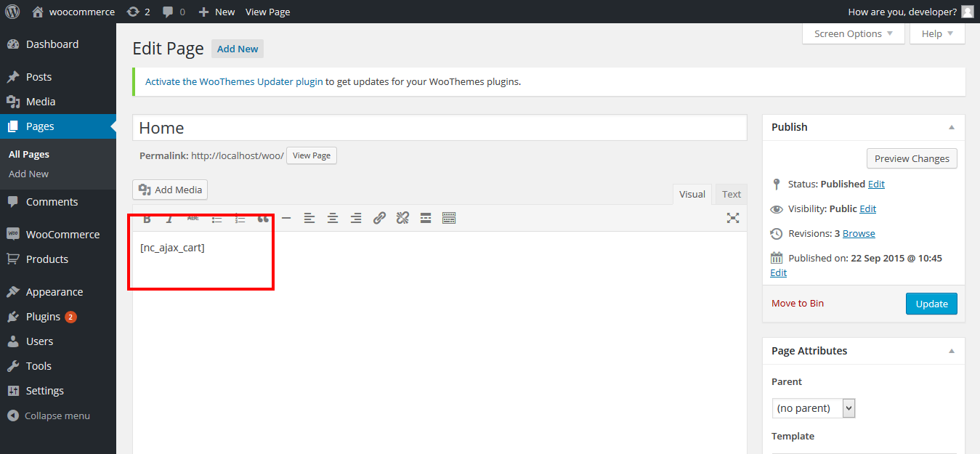Screen dimensions: 980x454
Task: Browse the page revisions
Action: 859,233
